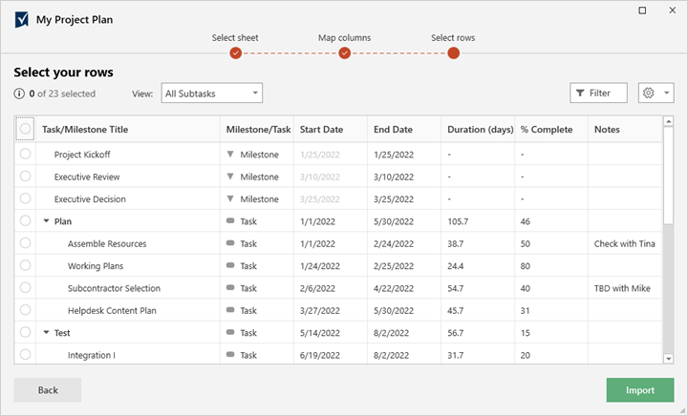The width and height of the screenshot is (688, 416).
Task: Select the Project Kickoff row checkbox
Action: (25, 154)
